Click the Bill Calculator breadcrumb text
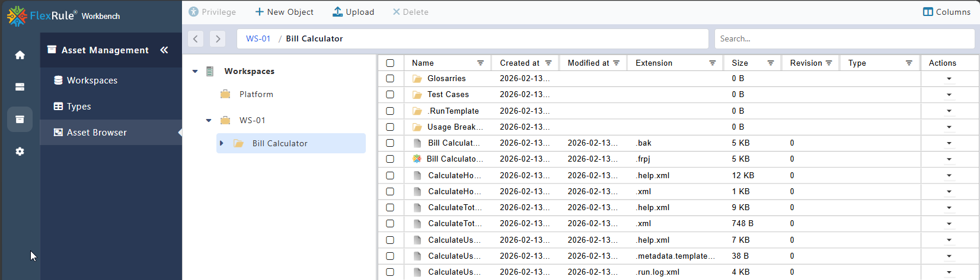The width and height of the screenshot is (980, 280). tap(314, 38)
